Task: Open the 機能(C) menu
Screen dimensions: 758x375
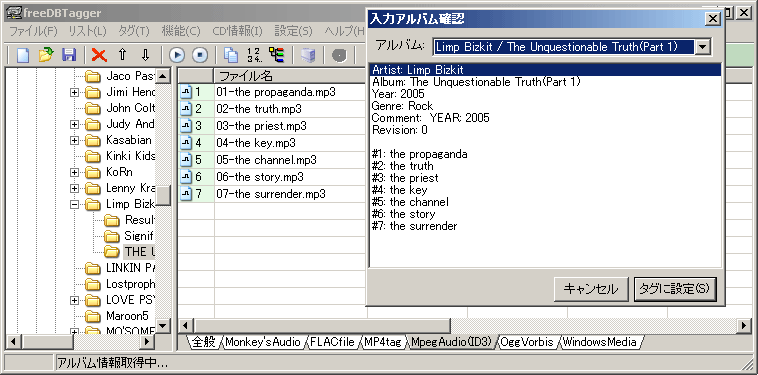Action: tap(181, 31)
